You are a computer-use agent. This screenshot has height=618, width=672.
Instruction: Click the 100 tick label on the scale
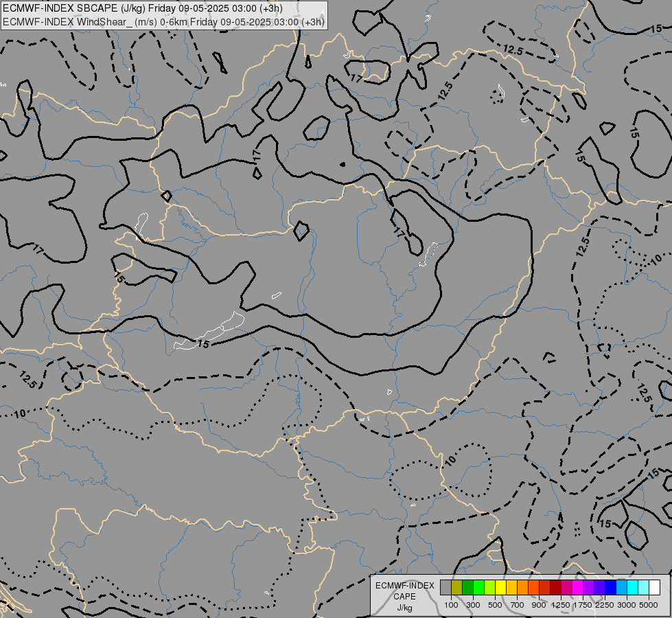point(451,605)
